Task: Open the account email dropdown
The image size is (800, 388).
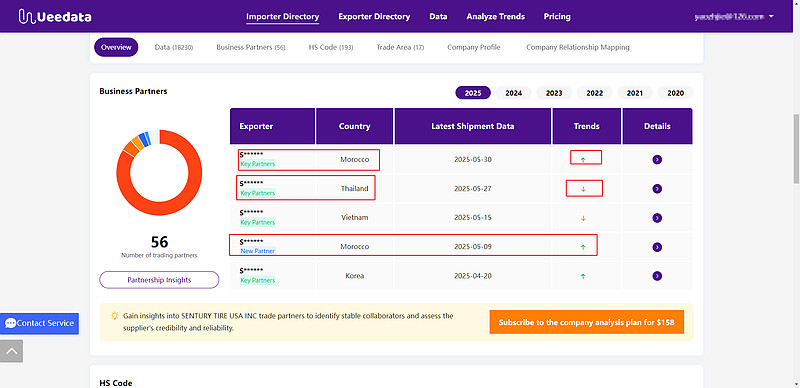Action: (x=734, y=16)
